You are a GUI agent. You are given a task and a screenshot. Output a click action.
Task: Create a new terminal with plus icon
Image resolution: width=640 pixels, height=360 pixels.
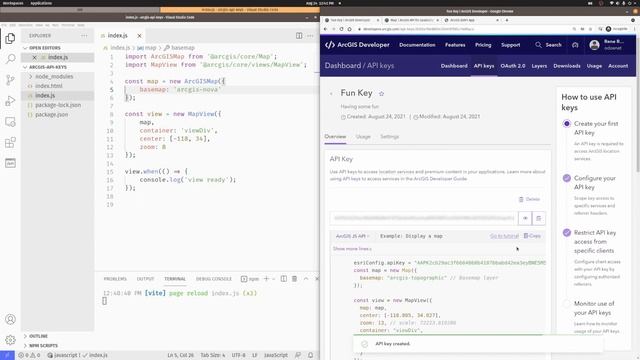point(266,279)
